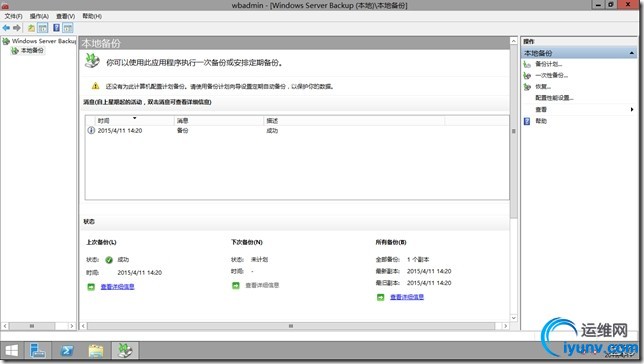The image size is (644, 364).
Task: Open the 文件(F) menu
Action: (14, 16)
